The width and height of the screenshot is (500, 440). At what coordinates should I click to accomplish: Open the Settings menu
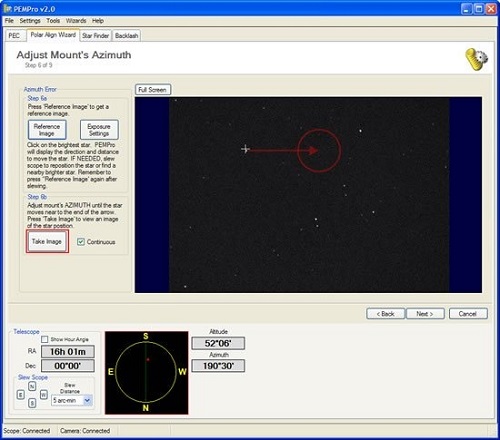30,21
